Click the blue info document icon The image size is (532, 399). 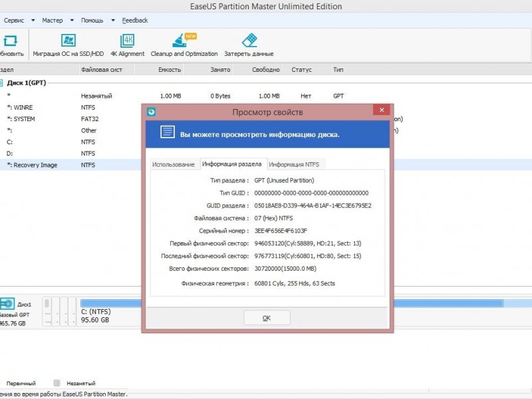(168, 132)
